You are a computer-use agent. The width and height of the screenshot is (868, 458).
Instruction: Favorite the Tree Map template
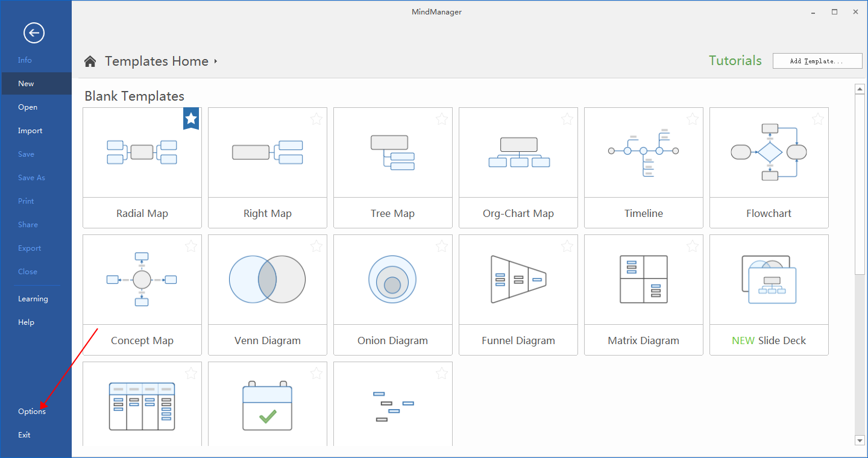(x=441, y=119)
